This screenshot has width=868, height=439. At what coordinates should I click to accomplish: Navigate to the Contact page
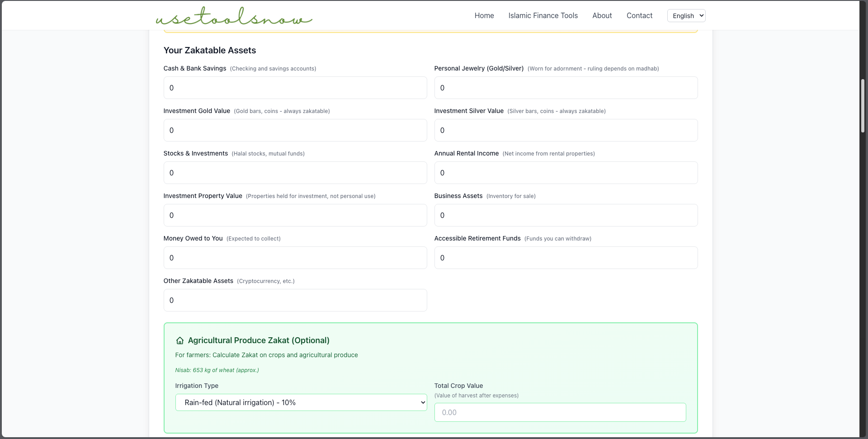(639, 16)
